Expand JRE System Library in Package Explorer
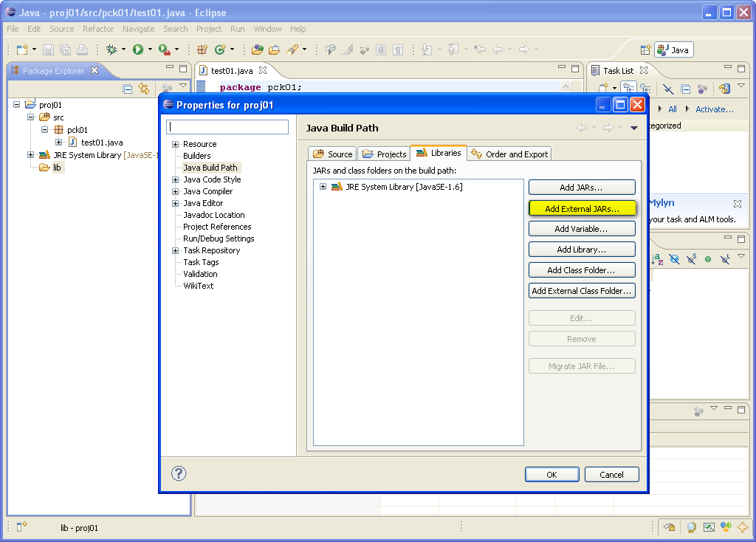756x542 pixels. (31, 154)
